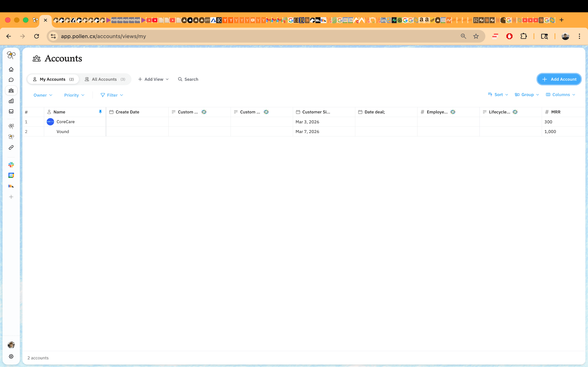Viewport: 588px width, 367px height.
Task: Click the Chrome profile avatar
Action: point(565,36)
